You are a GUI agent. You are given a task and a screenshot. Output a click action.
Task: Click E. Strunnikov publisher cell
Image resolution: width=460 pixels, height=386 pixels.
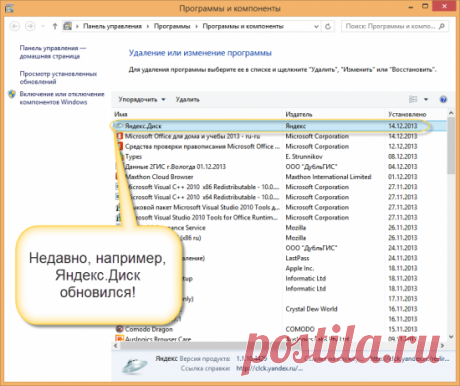pyautogui.click(x=304, y=156)
